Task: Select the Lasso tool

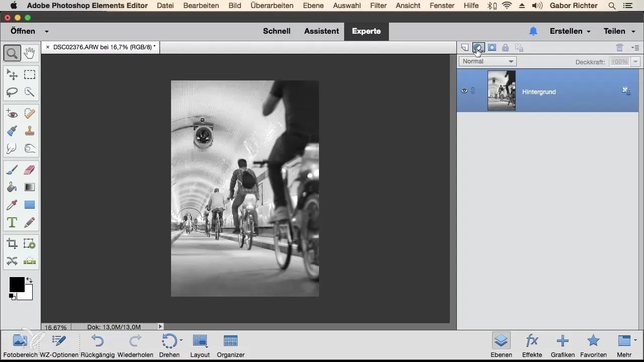Action: 12,92
